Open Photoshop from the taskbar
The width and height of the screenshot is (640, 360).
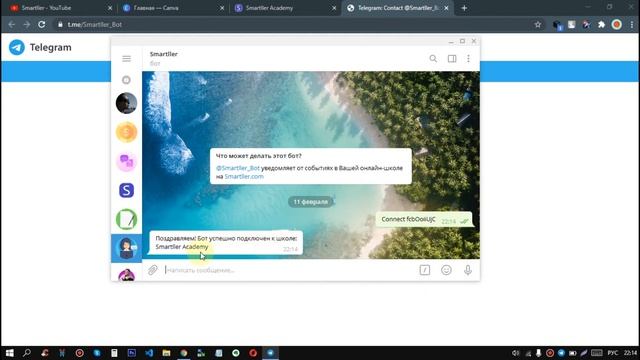(x=131, y=353)
